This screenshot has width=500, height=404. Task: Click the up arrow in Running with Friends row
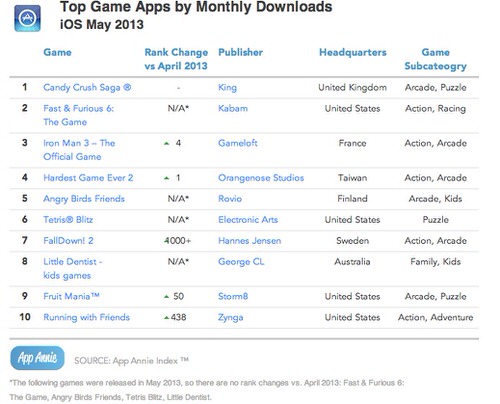(x=167, y=318)
